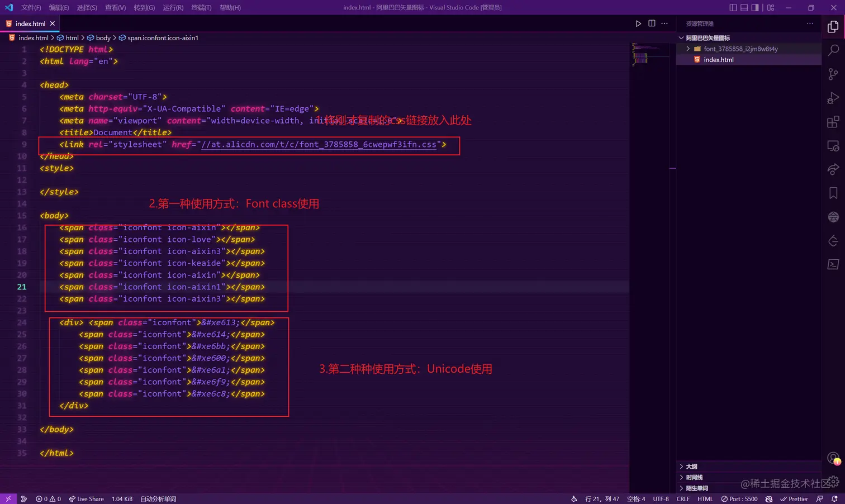Image resolution: width=845 pixels, height=504 pixels.
Task: Open the Explorer view in activity bar
Action: point(833,26)
